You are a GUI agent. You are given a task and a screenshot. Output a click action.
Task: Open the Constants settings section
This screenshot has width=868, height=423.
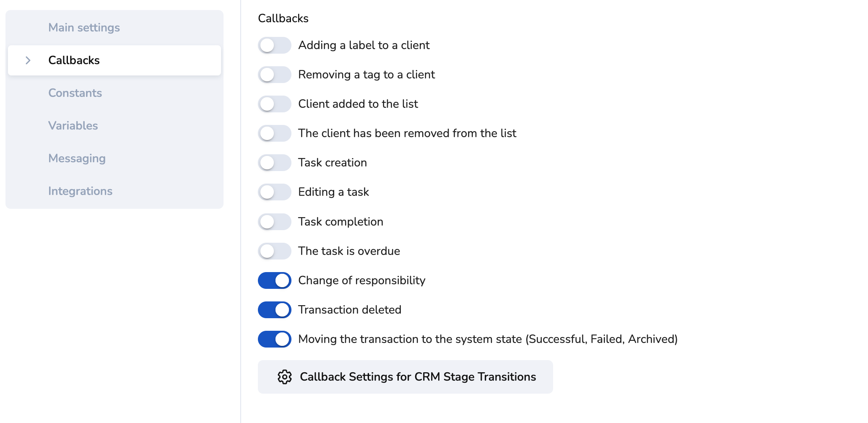(75, 93)
